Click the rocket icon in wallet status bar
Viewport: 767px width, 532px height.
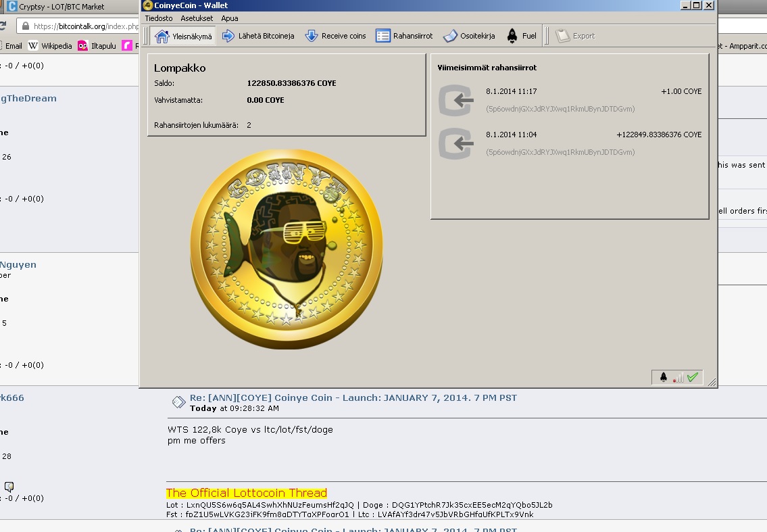pos(664,377)
